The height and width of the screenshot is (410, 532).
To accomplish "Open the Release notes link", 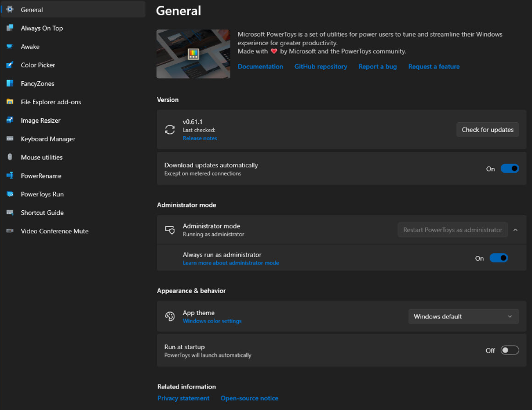I will 200,138.
